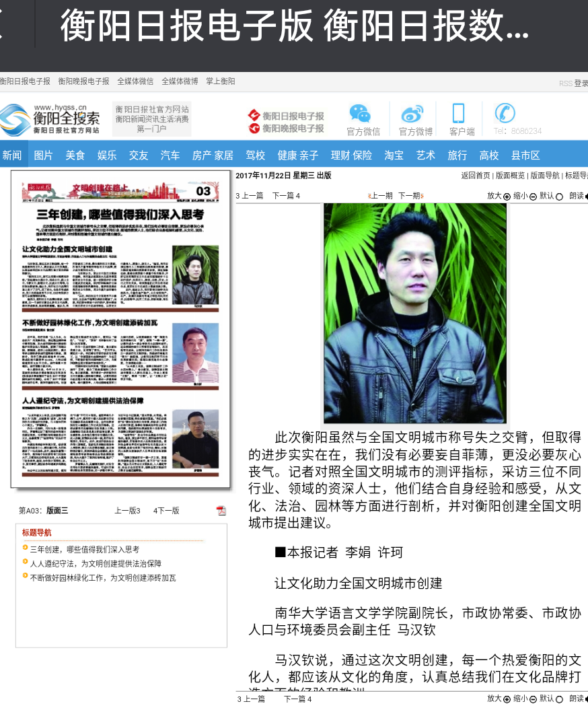Open the 美食 tab in blue navigation bar
Image resolution: width=588 pixels, height=712 pixels.
click(x=75, y=155)
